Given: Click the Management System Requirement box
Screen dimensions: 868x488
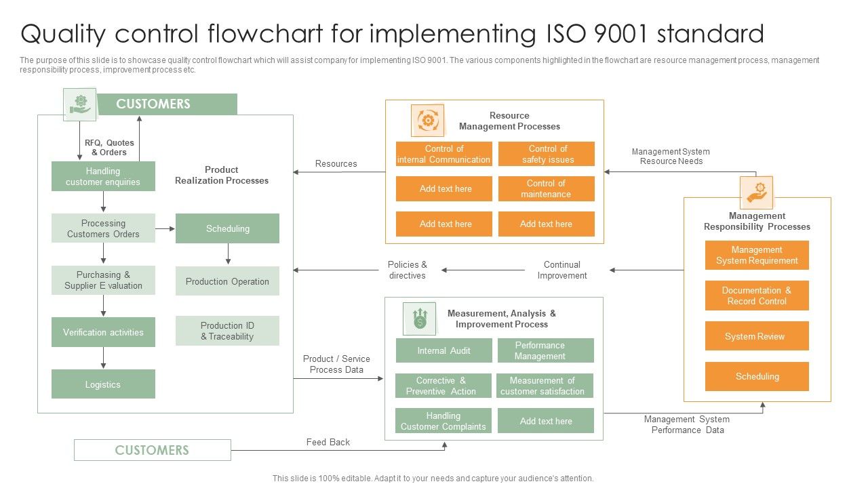Looking at the screenshot, I should tap(757, 256).
